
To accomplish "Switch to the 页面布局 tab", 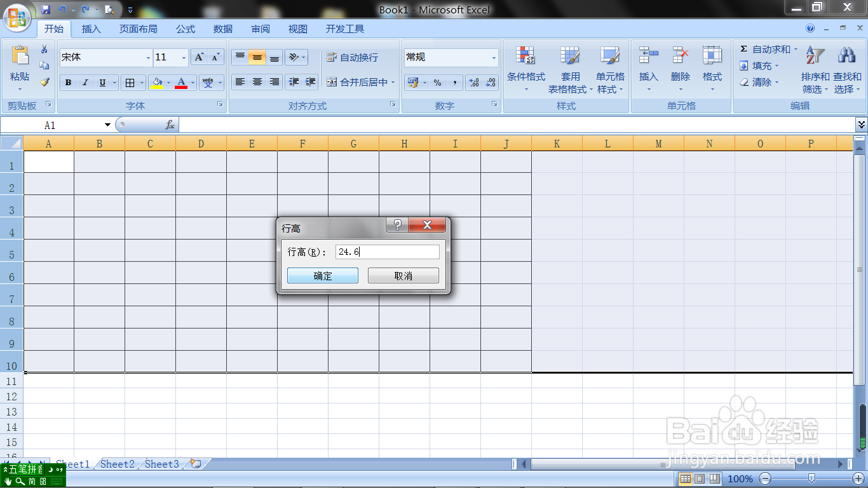I will point(139,29).
